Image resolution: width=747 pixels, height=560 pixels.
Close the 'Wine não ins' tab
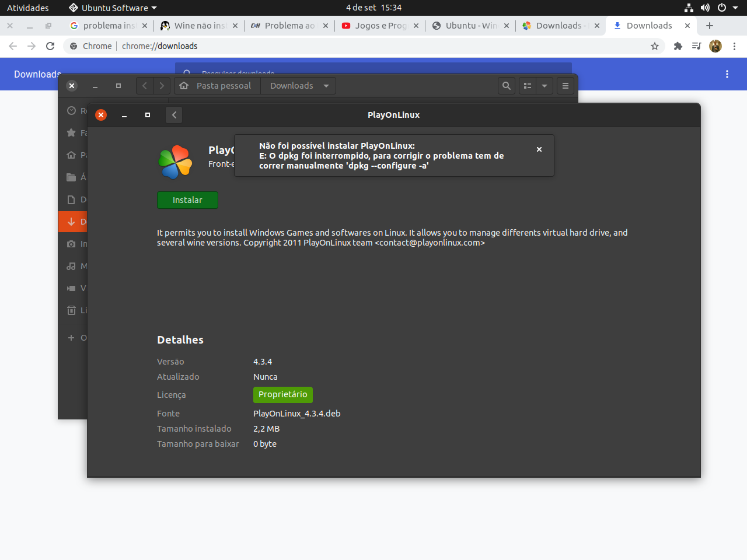[235, 26]
